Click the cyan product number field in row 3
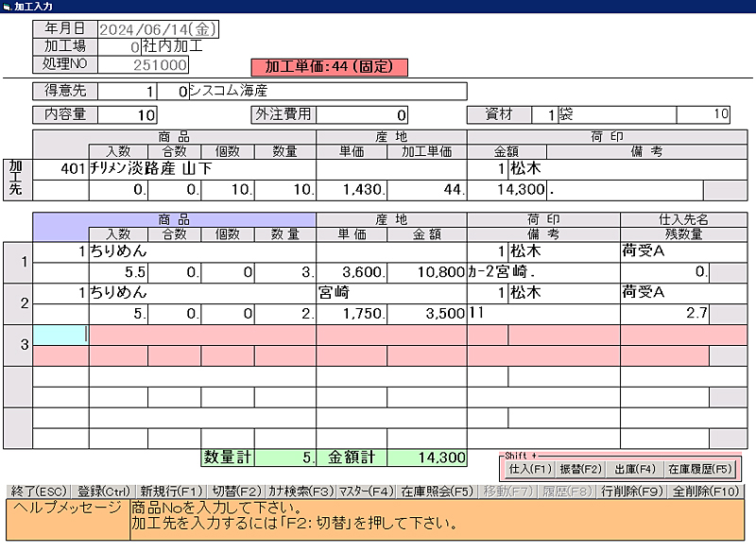756x552 pixels. [x=60, y=334]
